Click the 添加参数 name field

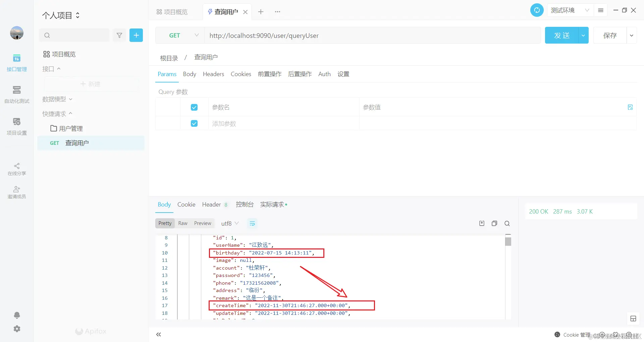[x=284, y=124]
